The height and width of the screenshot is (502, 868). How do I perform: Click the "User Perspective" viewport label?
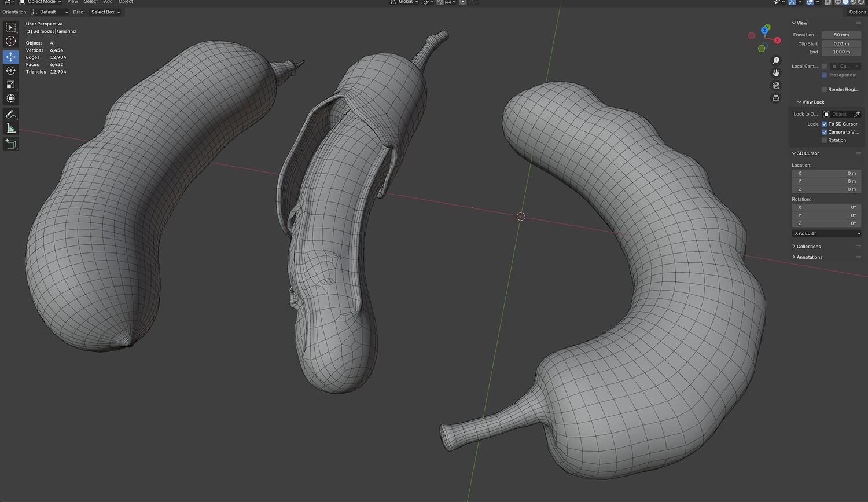tap(44, 24)
